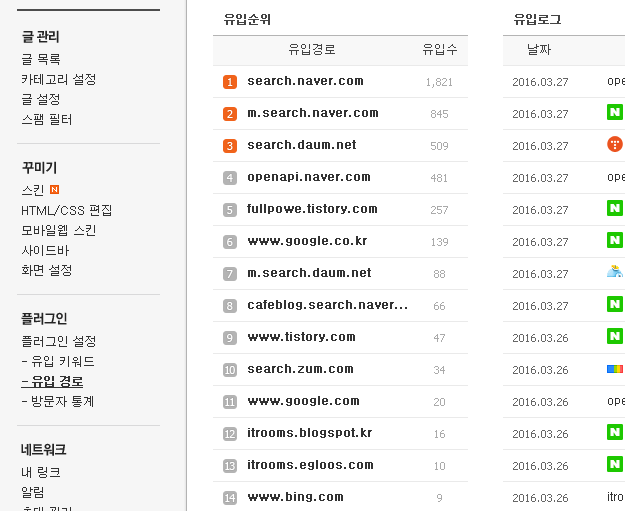Click rank 8 gray badge
The height and width of the screenshot is (511, 625).
point(230,306)
